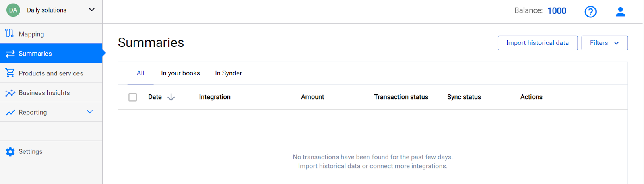Click the DA organization avatar
The height and width of the screenshot is (184, 644).
(13, 10)
